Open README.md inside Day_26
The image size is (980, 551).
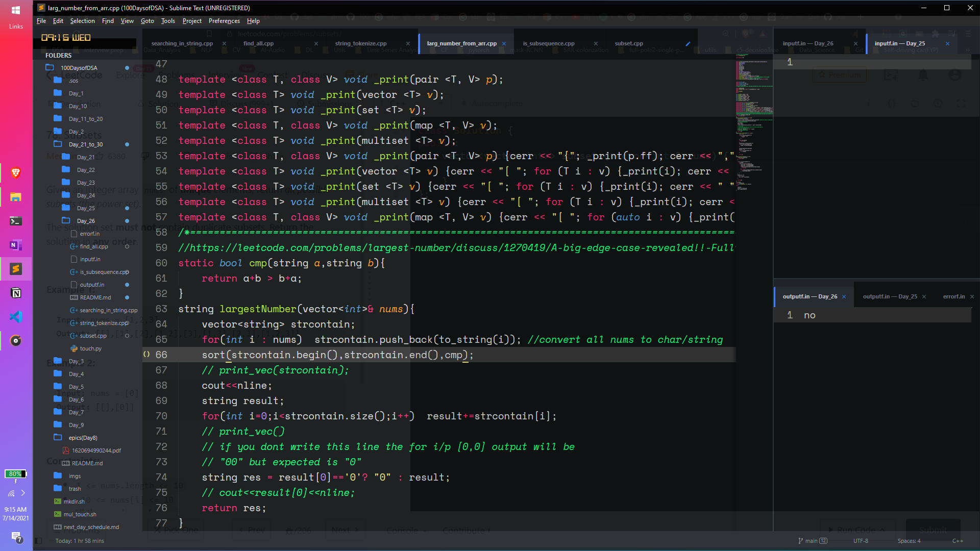95,297
